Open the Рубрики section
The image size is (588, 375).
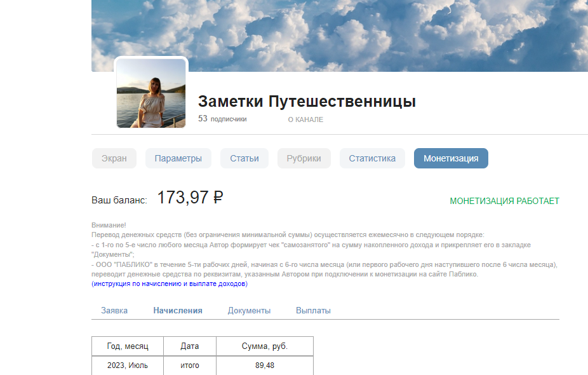click(x=304, y=158)
